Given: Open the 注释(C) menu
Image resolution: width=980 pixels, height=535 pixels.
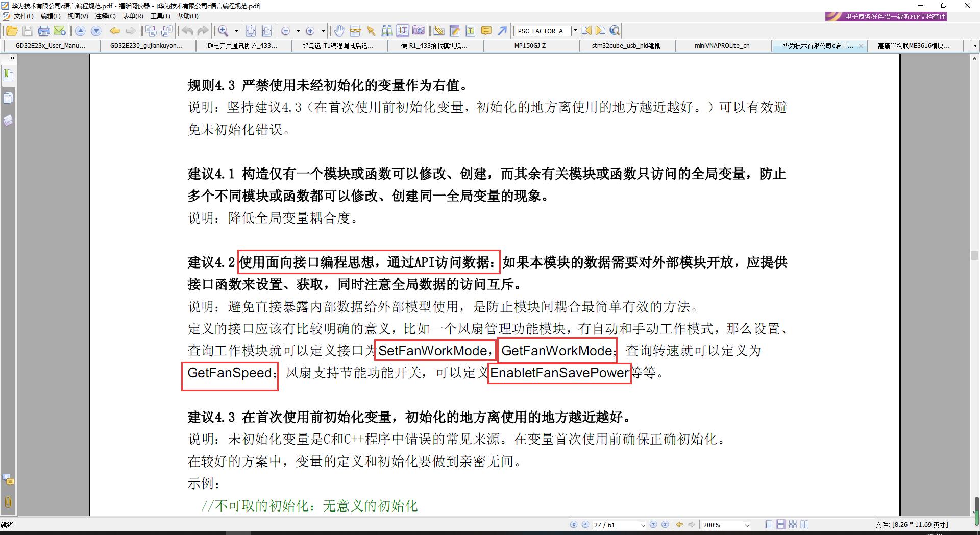Looking at the screenshot, I should (x=105, y=16).
